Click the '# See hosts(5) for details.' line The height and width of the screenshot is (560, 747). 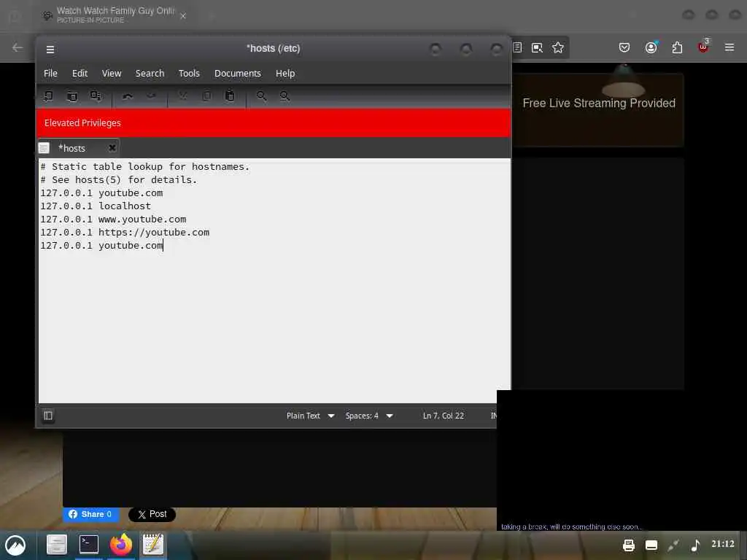119,180
